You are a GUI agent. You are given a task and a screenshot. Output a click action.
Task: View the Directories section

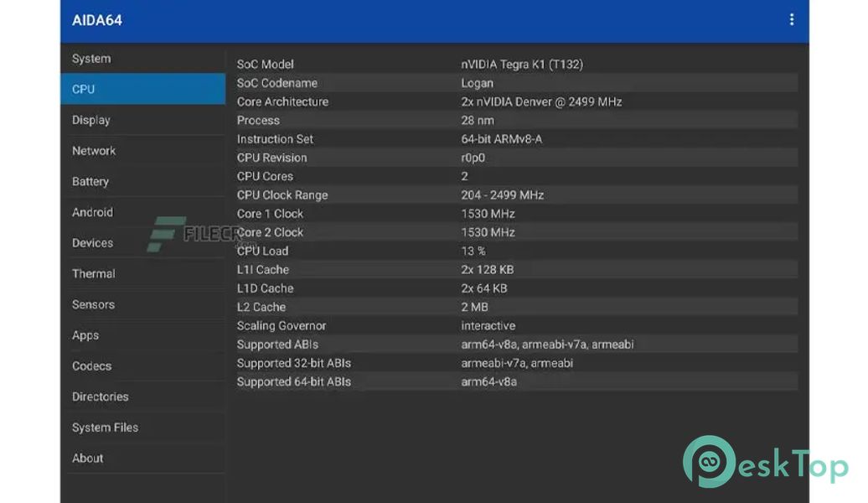142,397
